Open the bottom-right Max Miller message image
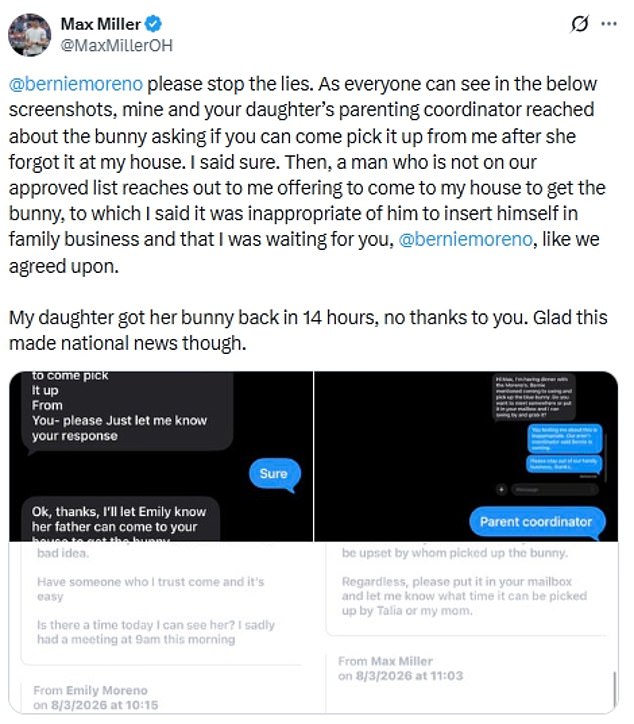This screenshot has width=634, height=724. coord(466,628)
